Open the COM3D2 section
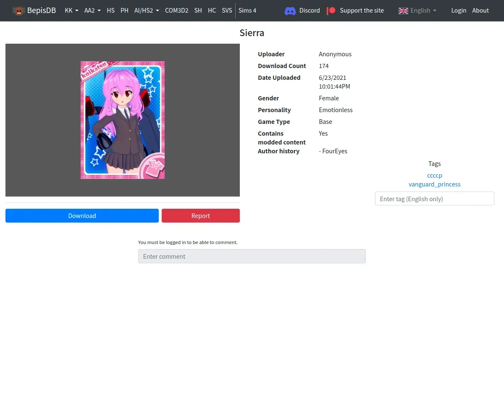The height and width of the screenshot is (420, 504). (176, 10)
